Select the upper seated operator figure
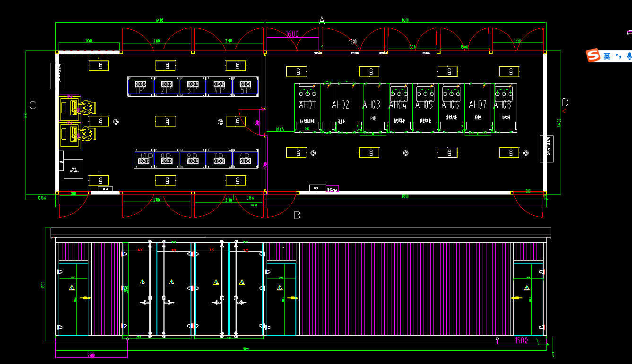This screenshot has width=632, height=364. (x=86, y=108)
